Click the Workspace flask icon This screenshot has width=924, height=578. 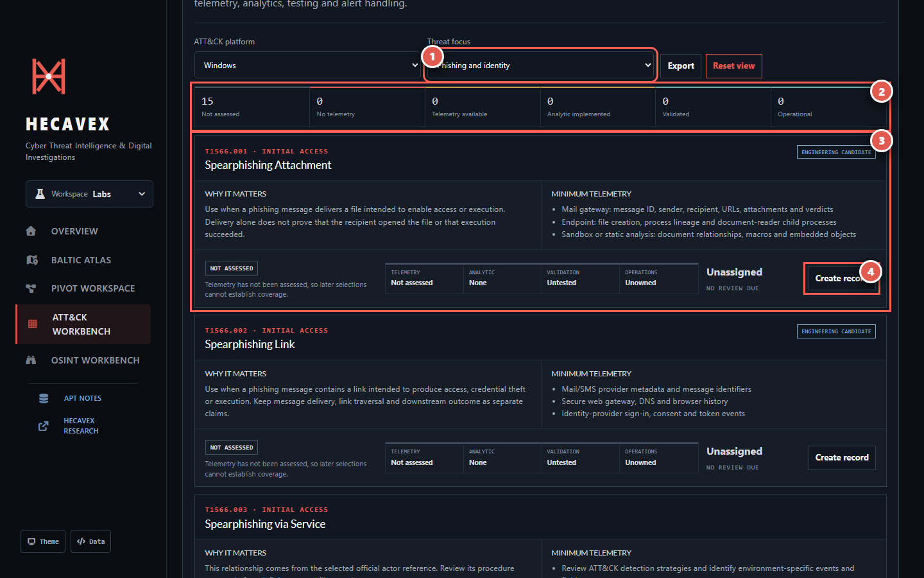coord(40,194)
